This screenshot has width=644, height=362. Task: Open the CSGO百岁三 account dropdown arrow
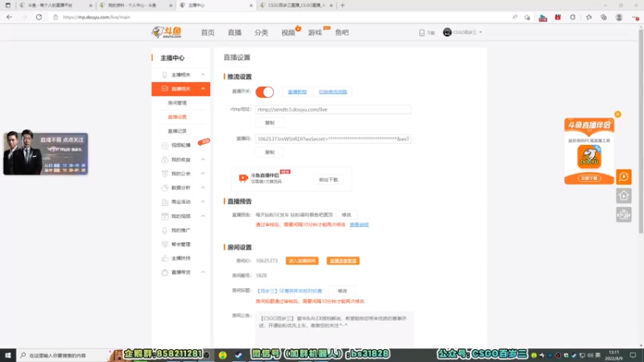coord(481,32)
